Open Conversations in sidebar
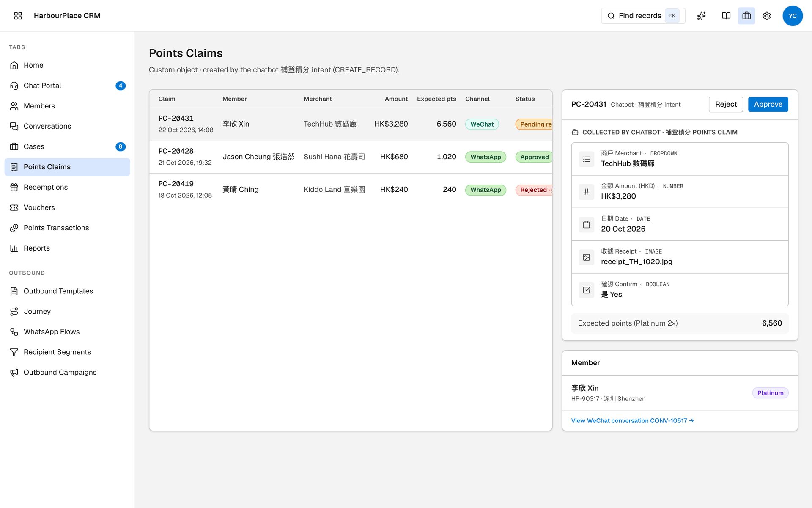812x508 pixels. click(67, 126)
